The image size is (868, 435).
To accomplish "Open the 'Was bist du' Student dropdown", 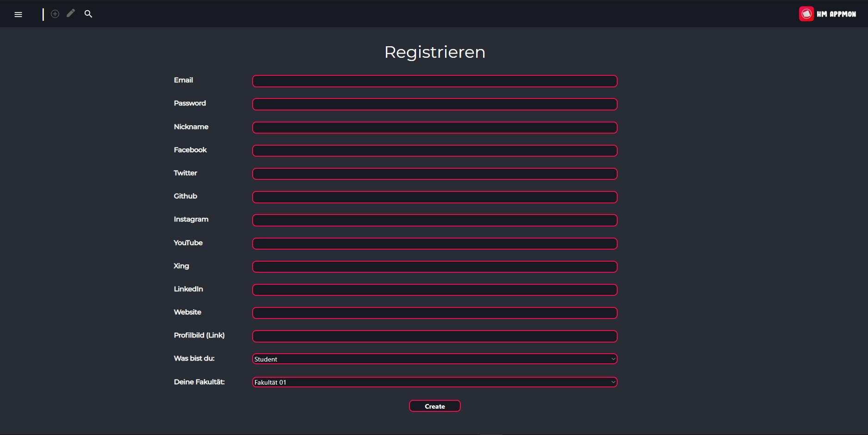I will pyautogui.click(x=435, y=359).
